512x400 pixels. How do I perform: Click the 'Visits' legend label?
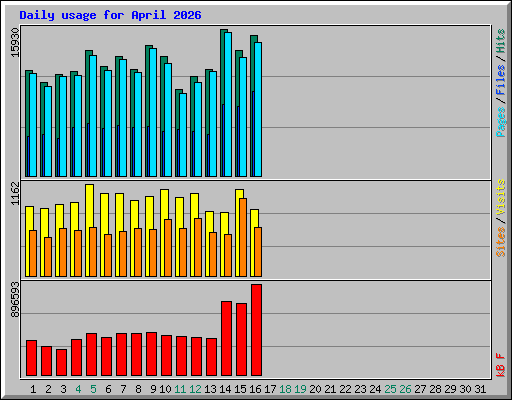pos(500,198)
